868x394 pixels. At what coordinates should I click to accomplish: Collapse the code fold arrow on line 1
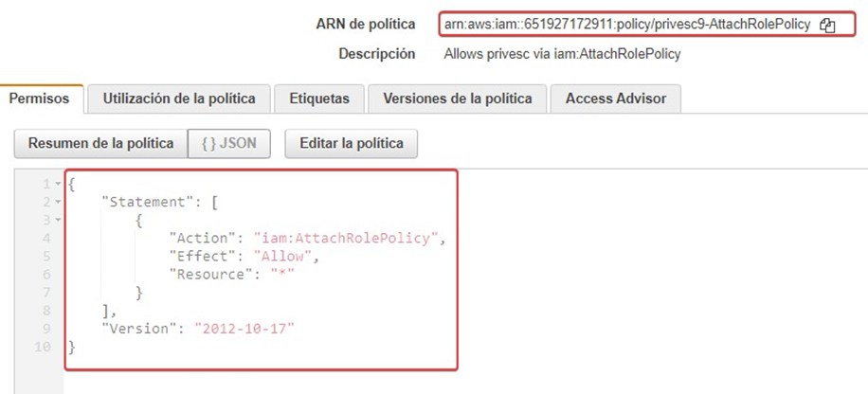[x=58, y=183]
